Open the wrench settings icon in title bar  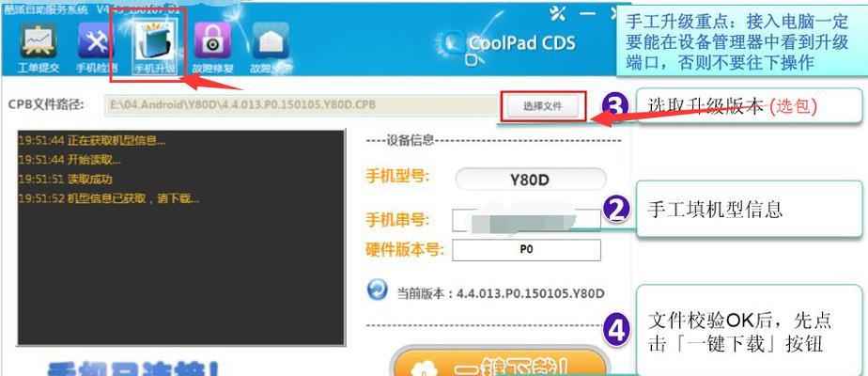(557, 14)
